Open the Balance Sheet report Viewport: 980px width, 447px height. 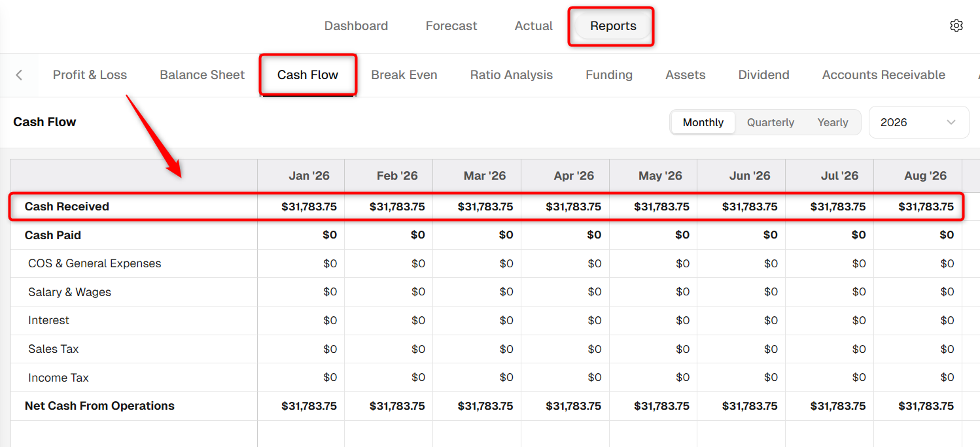[202, 75]
